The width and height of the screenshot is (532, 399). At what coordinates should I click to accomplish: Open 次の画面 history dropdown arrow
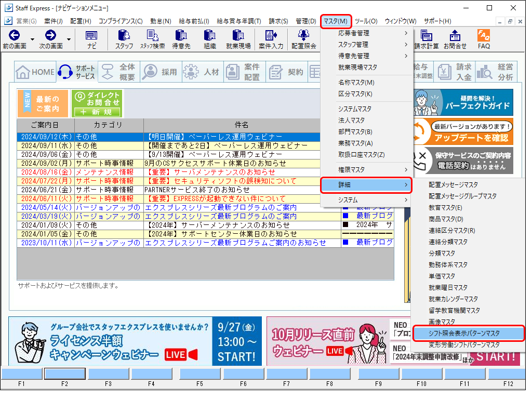point(69,39)
